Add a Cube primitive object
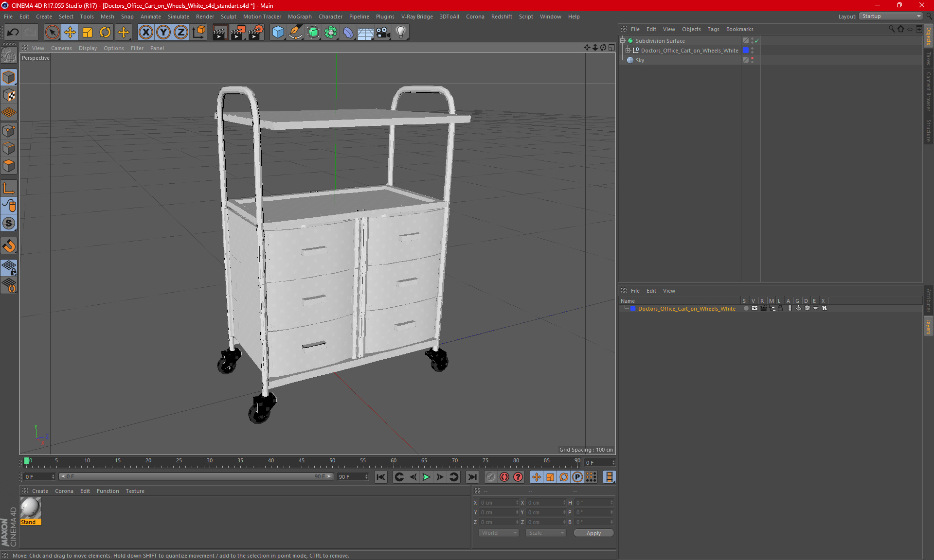Image resolution: width=934 pixels, height=560 pixels. 278,32
